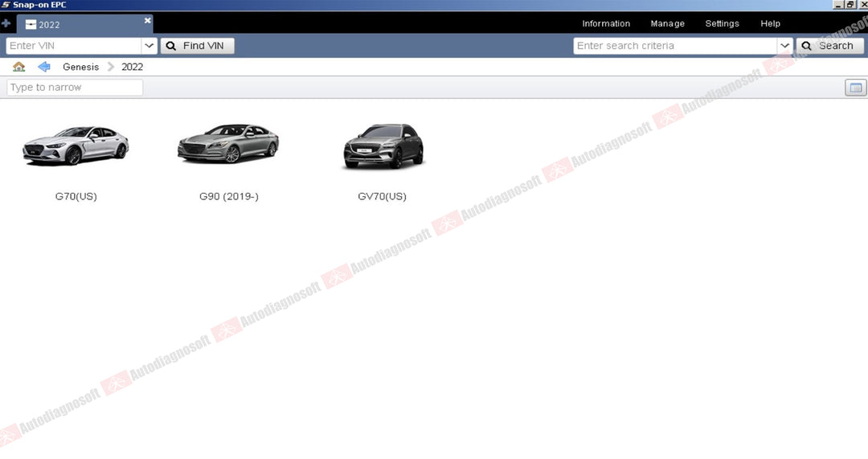The width and height of the screenshot is (868, 459).
Task: Restore the Snap-on EPC window
Action: point(850,5)
